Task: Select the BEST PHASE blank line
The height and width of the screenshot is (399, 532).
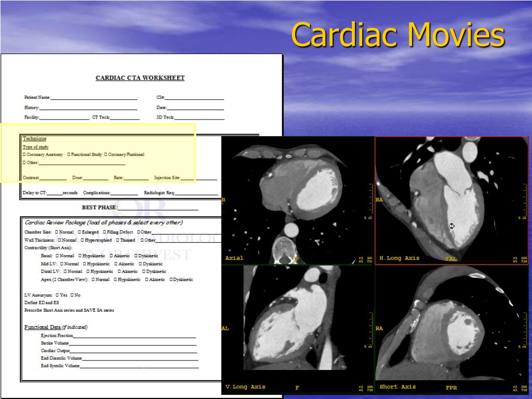Action: coord(158,209)
